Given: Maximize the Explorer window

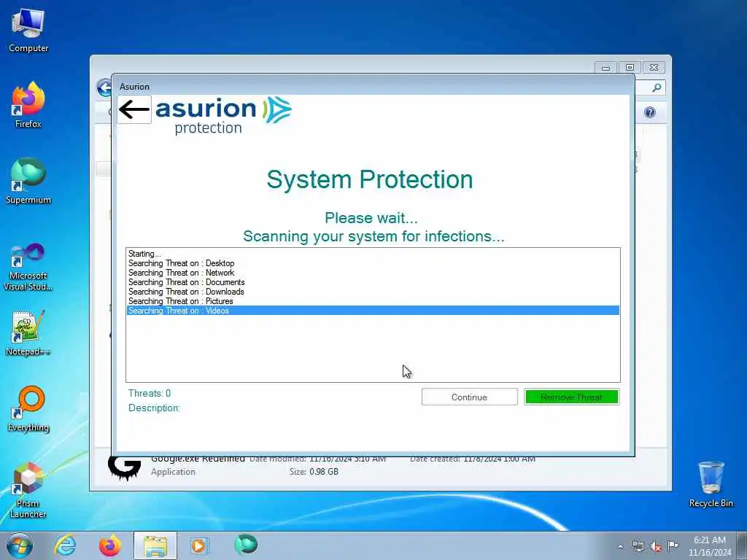Looking at the screenshot, I should point(630,68).
